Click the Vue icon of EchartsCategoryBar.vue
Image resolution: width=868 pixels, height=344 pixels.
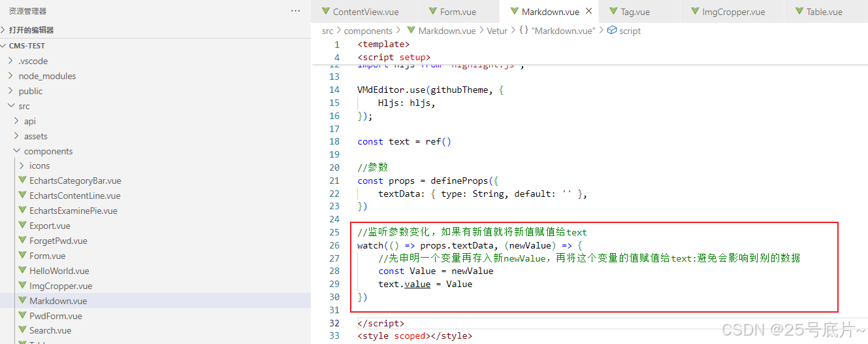click(x=23, y=181)
